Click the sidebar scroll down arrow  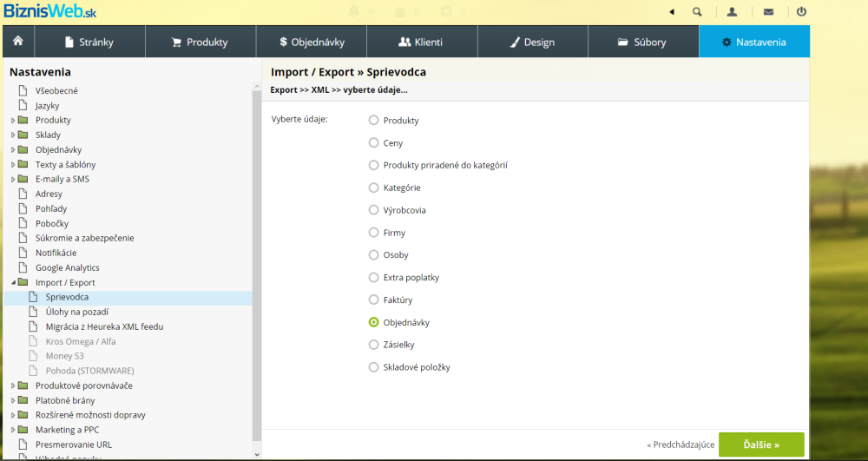[257, 454]
